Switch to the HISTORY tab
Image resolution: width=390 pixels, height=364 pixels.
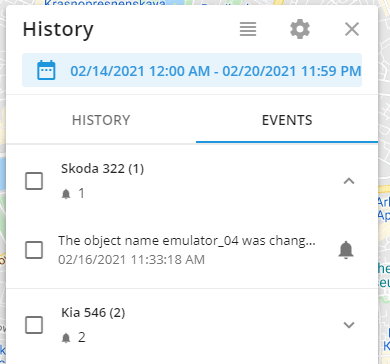[x=101, y=120]
